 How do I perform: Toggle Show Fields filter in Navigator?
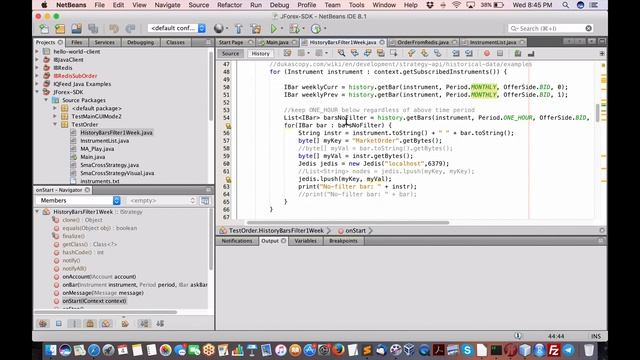pos(59,324)
